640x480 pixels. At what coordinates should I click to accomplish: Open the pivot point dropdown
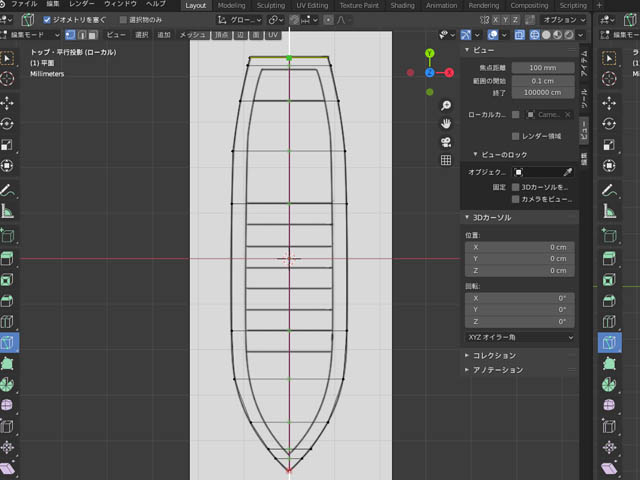pos(276,20)
